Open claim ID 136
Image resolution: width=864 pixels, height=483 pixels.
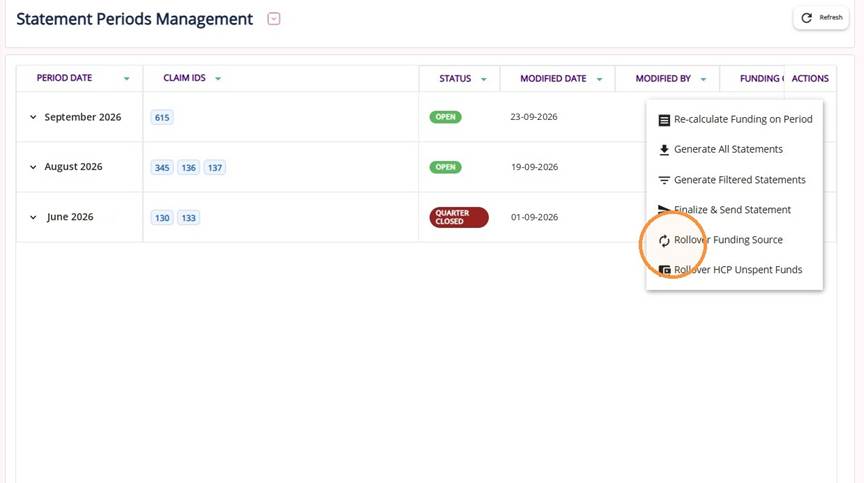(188, 168)
